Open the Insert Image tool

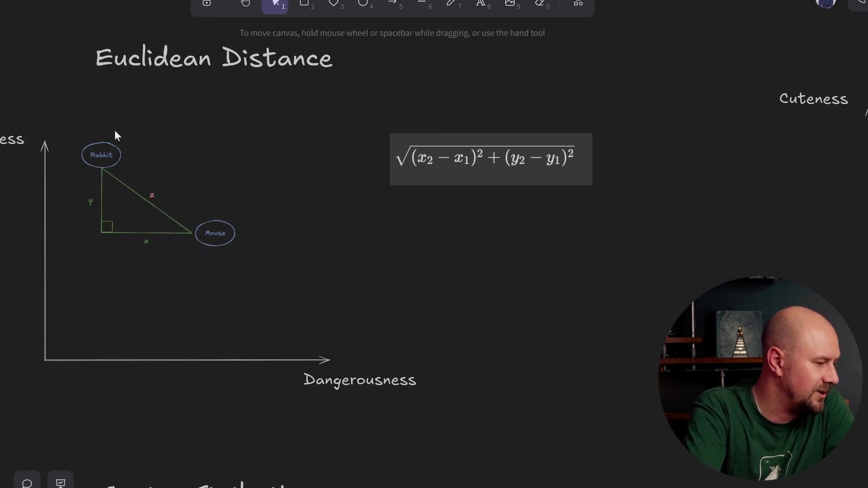click(x=510, y=4)
